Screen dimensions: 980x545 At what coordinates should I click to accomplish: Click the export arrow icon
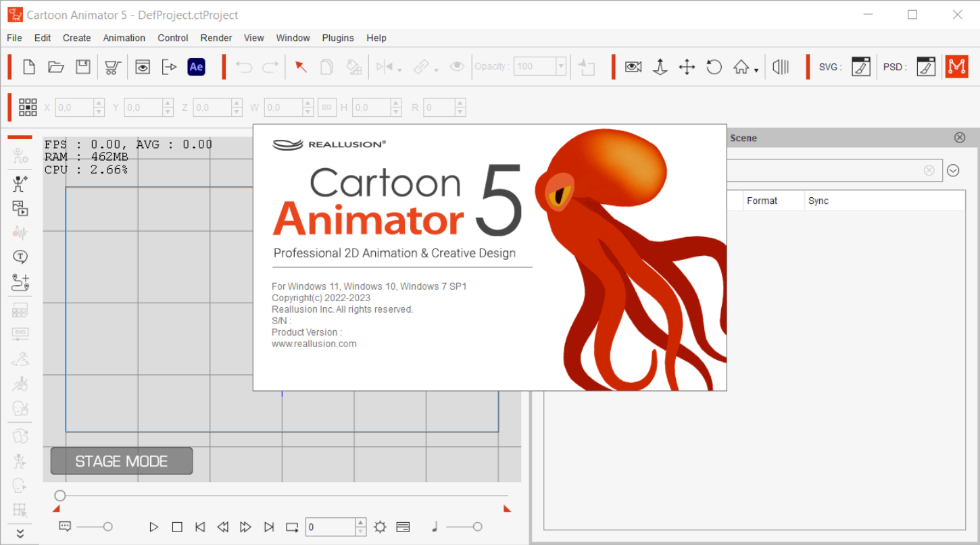click(x=169, y=67)
